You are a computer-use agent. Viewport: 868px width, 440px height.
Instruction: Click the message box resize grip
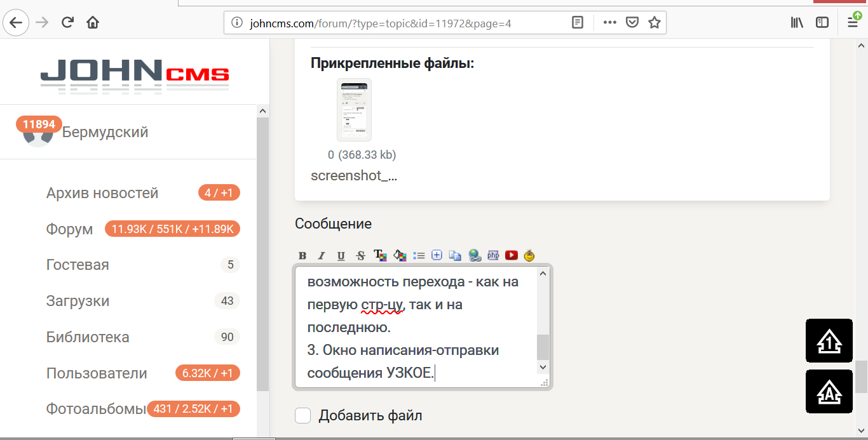[544, 383]
